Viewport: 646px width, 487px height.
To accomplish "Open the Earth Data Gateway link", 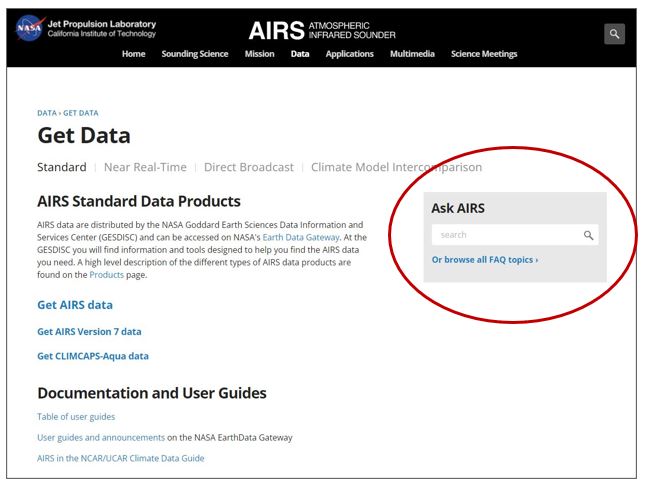I will point(301,237).
